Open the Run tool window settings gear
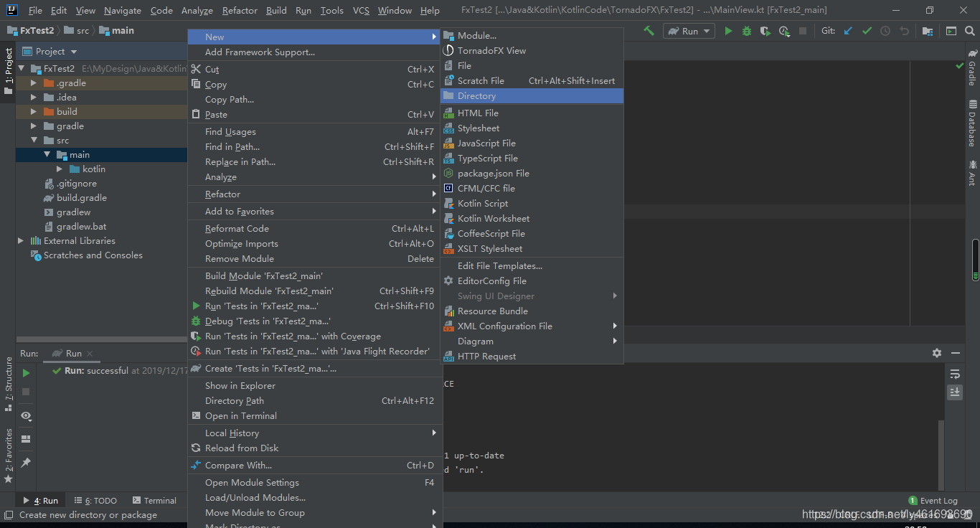This screenshot has height=528, width=980. coord(936,353)
